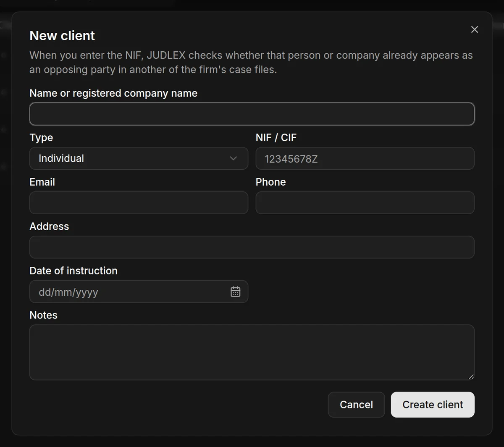The height and width of the screenshot is (447, 504).
Task: Click the JUDLEX conflict-check description text
Action: pos(251,62)
